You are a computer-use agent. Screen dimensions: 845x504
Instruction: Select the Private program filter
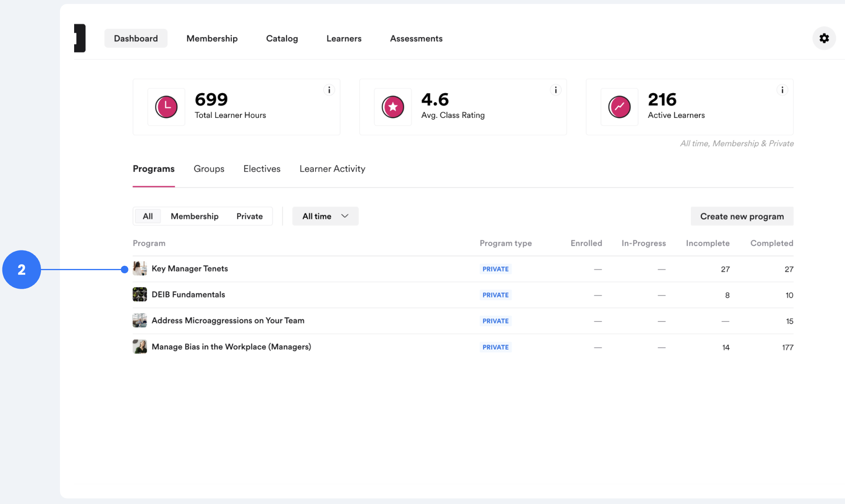(250, 216)
